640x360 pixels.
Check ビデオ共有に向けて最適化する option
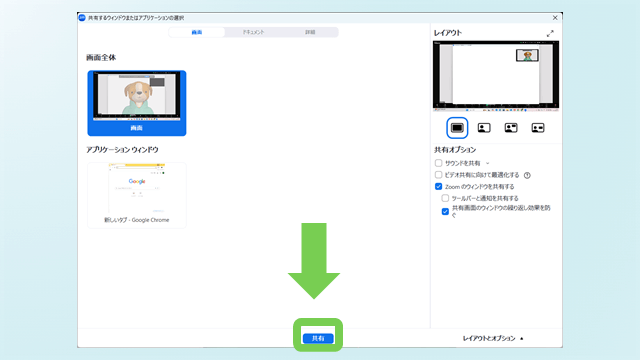point(438,175)
